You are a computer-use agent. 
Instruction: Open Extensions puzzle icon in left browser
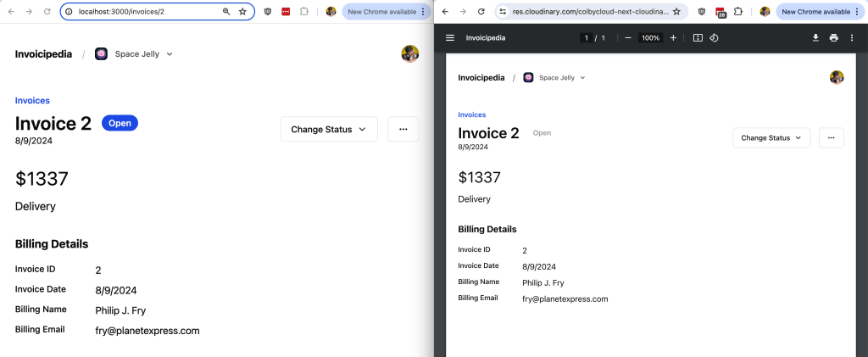click(304, 11)
